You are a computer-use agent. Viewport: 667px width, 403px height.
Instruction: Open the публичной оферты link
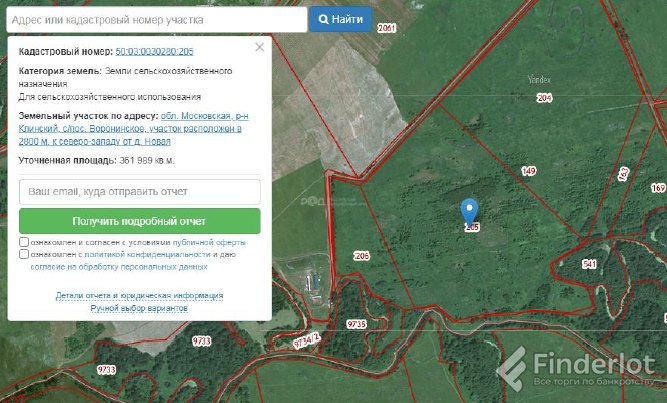click(209, 242)
